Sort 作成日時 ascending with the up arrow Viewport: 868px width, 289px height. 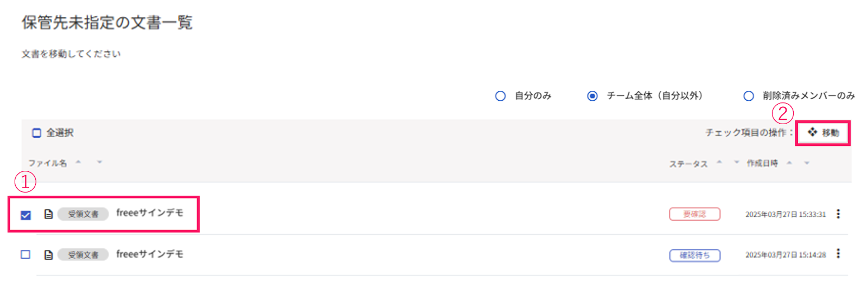(789, 162)
